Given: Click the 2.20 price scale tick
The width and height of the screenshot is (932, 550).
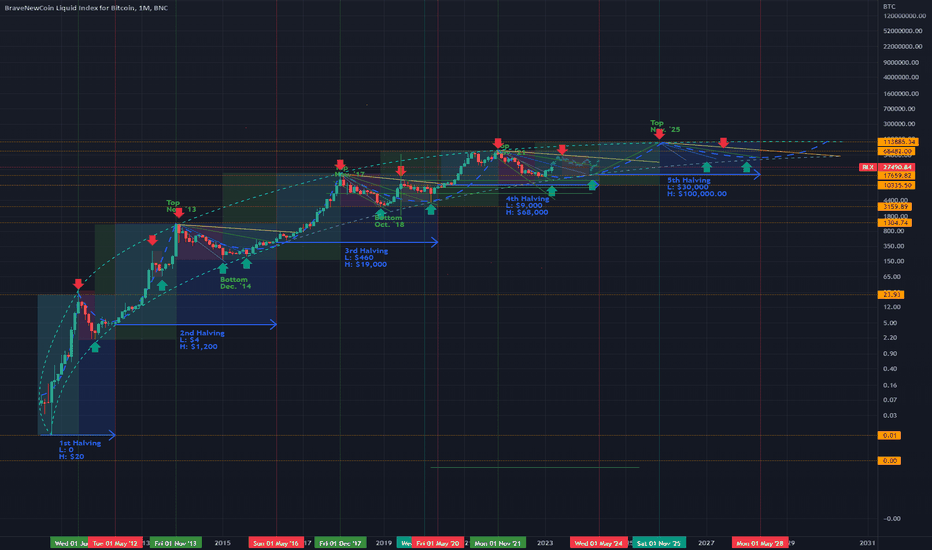Looking at the screenshot, I should pyautogui.click(x=890, y=338).
